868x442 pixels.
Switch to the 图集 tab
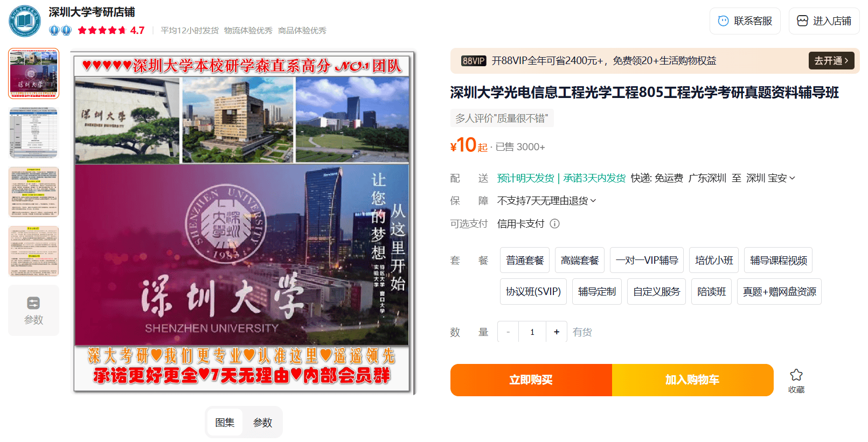[225, 423]
